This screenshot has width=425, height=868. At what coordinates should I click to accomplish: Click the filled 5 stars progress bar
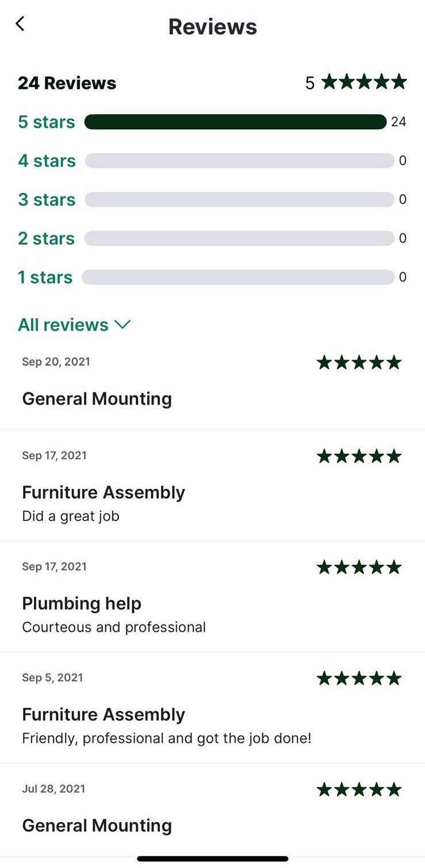tap(235, 122)
